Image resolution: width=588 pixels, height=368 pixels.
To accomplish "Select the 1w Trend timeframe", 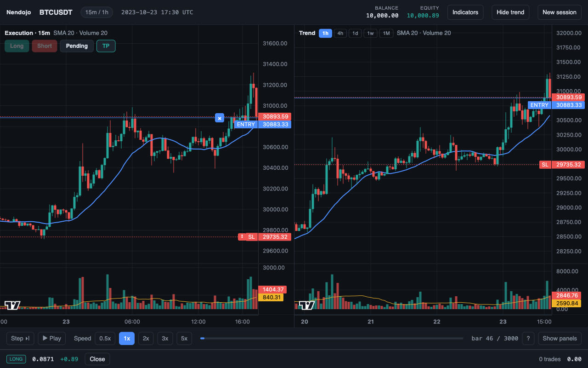I will click(x=370, y=33).
